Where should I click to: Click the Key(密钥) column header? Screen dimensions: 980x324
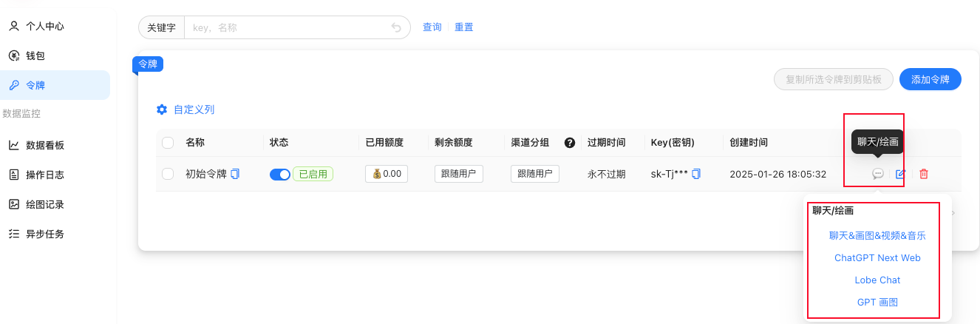tap(673, 143)
